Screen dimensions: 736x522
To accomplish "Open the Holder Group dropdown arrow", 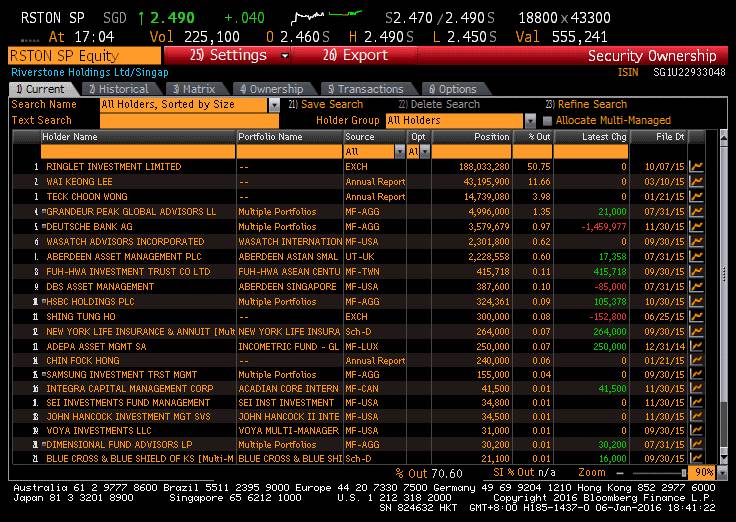I will (530, 121).
